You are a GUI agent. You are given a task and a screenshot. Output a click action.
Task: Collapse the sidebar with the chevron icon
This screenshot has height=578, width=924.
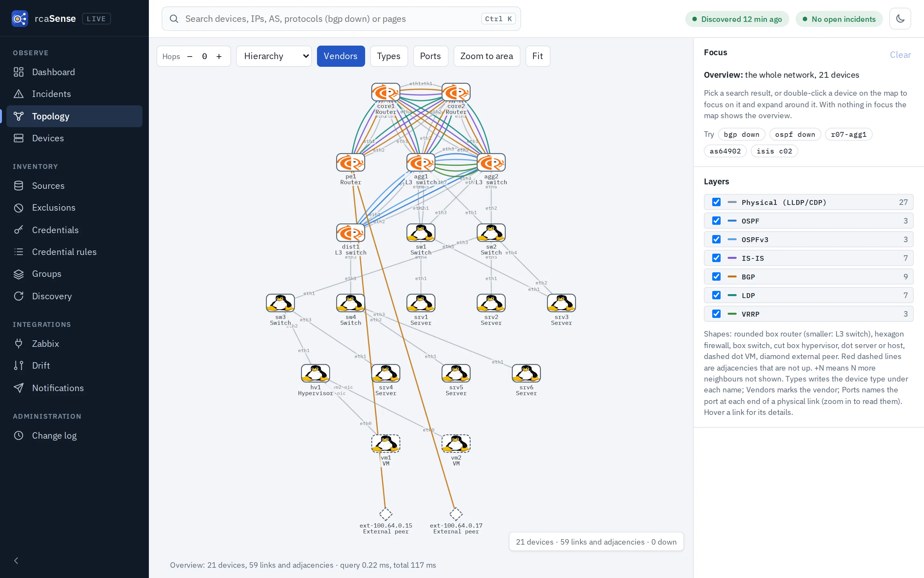16,560
